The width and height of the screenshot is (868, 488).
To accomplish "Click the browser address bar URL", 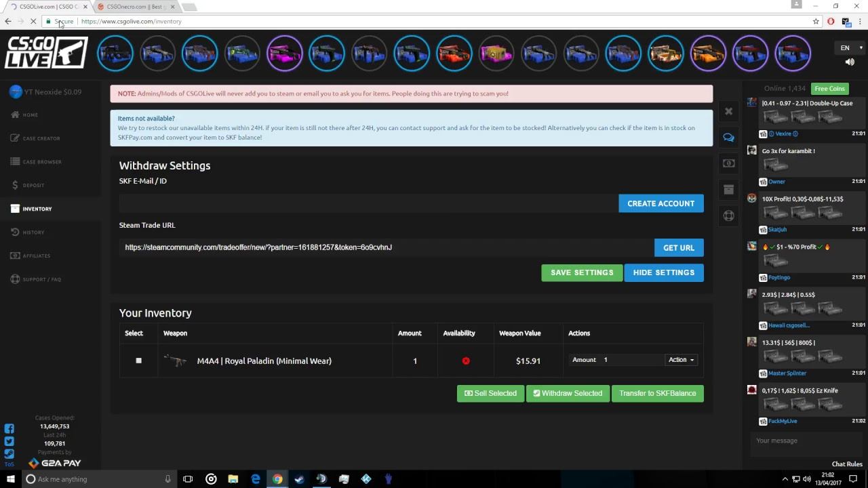I will tap(132, 22).
